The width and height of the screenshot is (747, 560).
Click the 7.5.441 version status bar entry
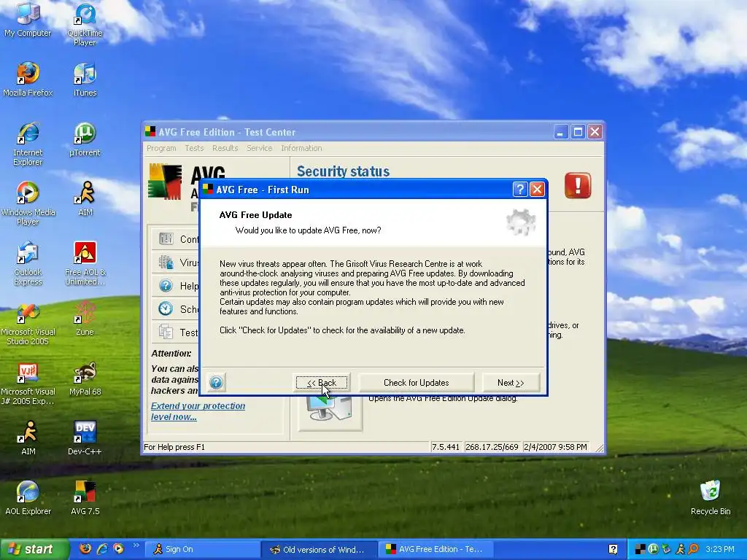click(446, 447)
